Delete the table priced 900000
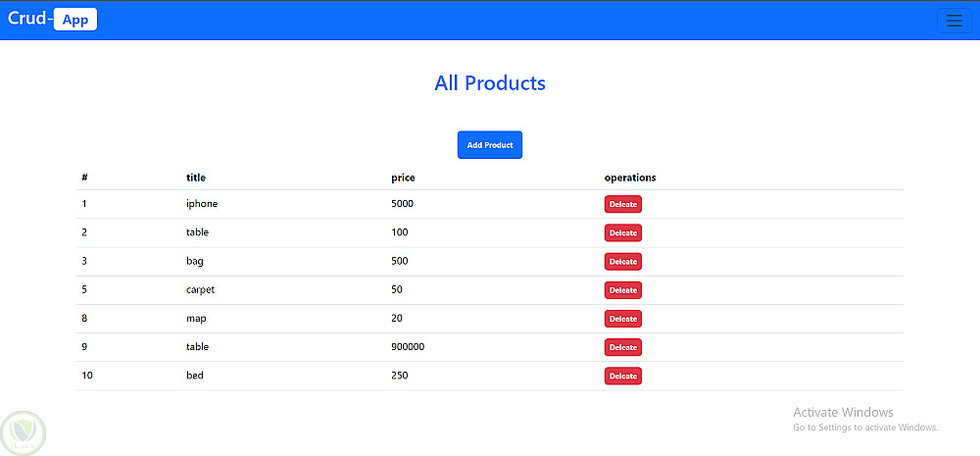The image size is (980, 456). coord(622,347)
